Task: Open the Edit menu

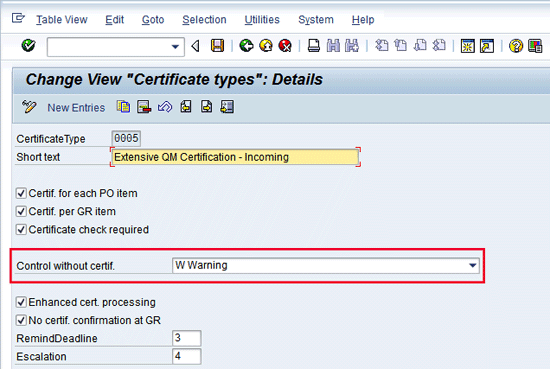Action: [114, 20]
